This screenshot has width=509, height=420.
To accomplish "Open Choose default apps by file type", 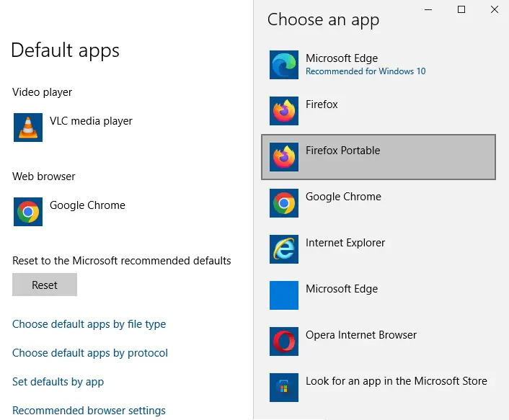I will [89, 324].
